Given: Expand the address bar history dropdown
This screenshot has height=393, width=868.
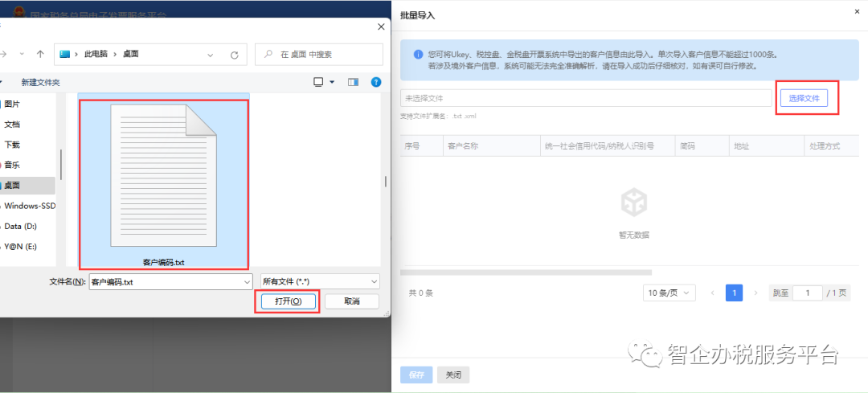Looking at the screenshot, I should pos(211,55).
